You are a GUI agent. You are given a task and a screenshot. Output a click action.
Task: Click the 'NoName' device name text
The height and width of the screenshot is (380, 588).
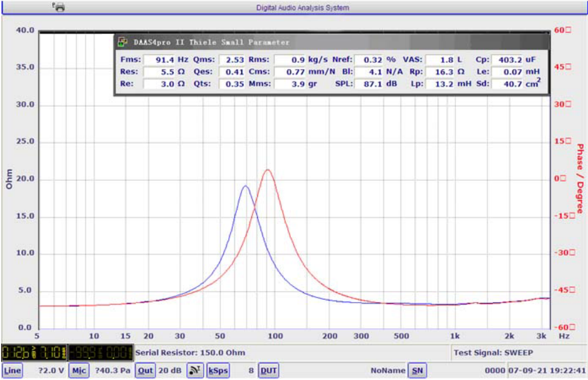(388, 371)
